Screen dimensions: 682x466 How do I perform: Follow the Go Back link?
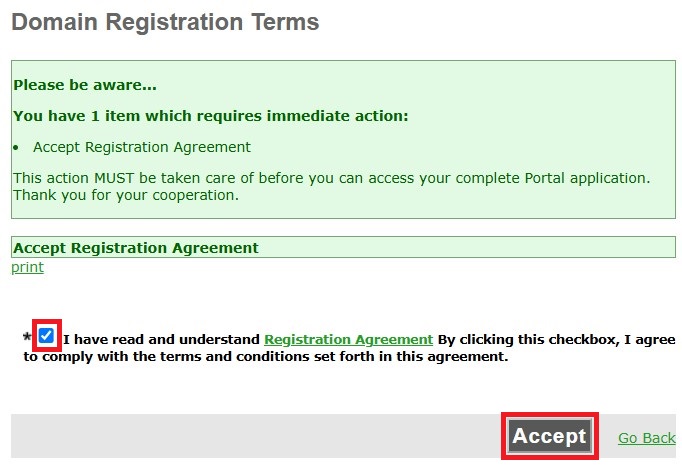pos(647,438)
